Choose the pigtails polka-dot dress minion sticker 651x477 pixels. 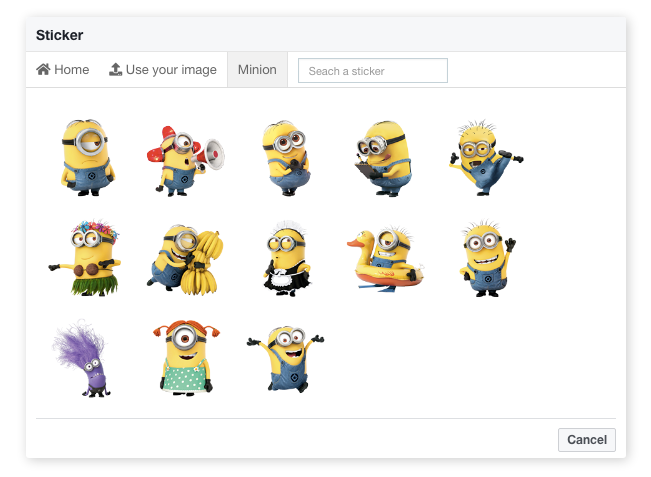point(186,358)
